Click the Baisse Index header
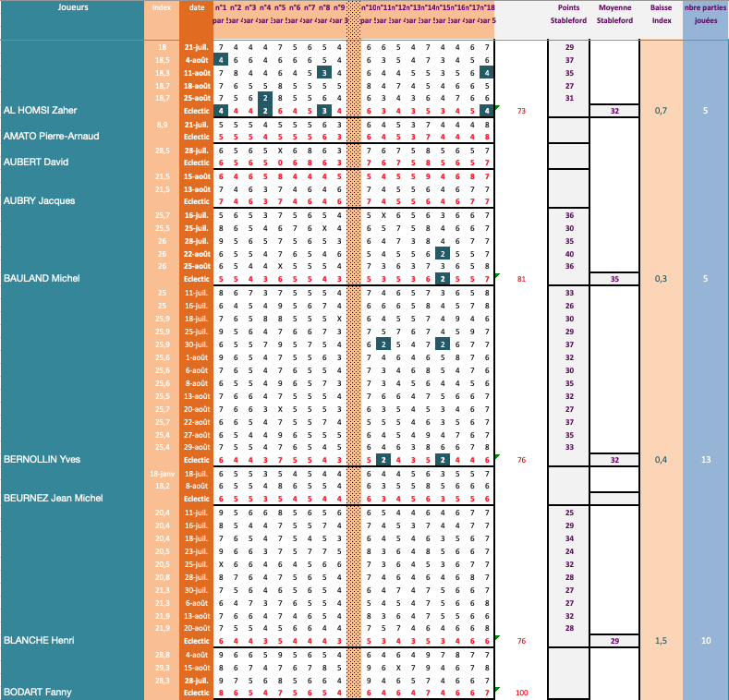This screenshot has height=700, width=729. click(662, 14)
